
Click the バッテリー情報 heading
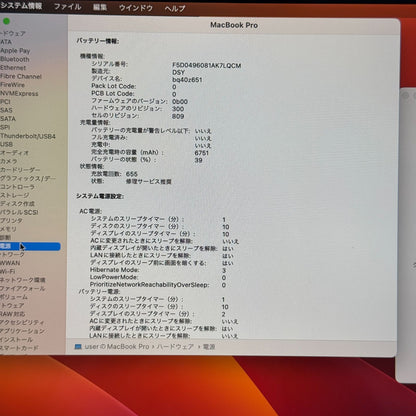[x=98, y=41]
